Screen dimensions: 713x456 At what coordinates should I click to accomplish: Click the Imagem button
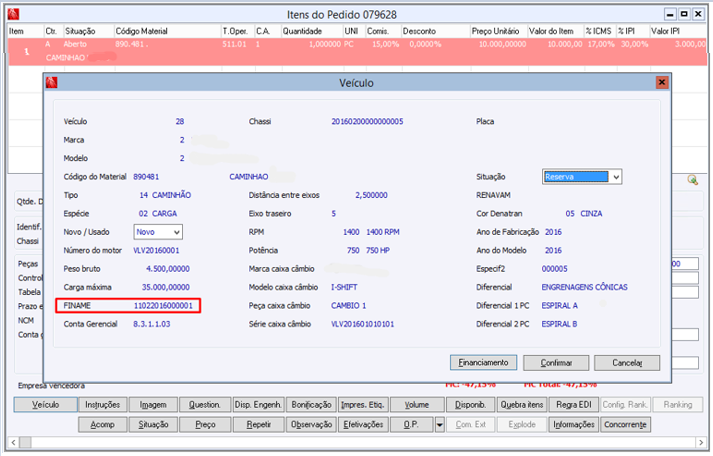153,405
